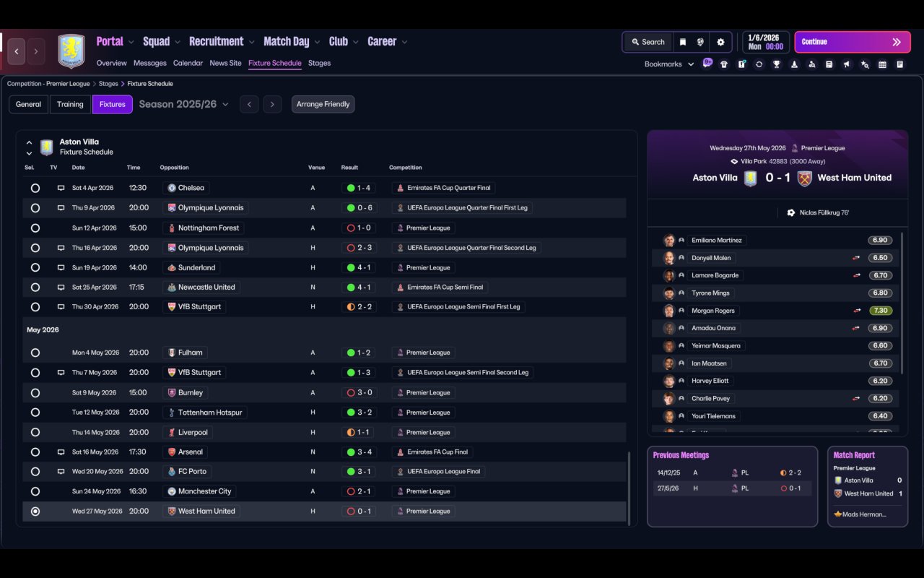Open the shirt bookmark icon
The height and width of the screenshot is (578, 924).
pyautogui.click(x=724, y=64)
